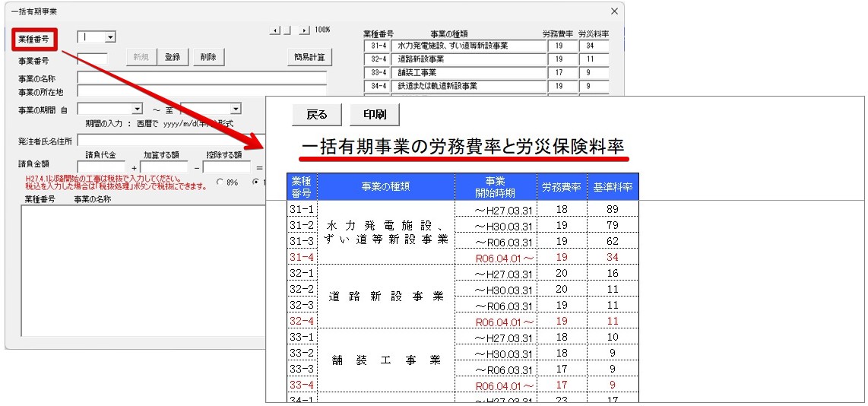Click the zoom scrollbar thumb near 100%
The width and height of the screenshot is (868, 406).
click(x=287, y=30)
